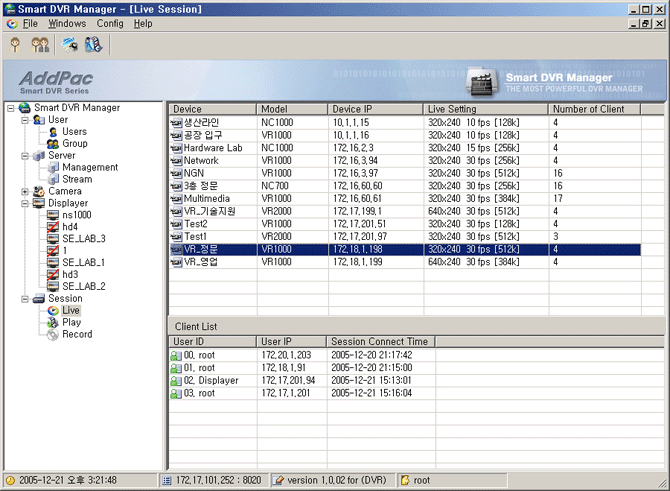
Task: Click the Stream server icon
Action: [x=53, y=179]
